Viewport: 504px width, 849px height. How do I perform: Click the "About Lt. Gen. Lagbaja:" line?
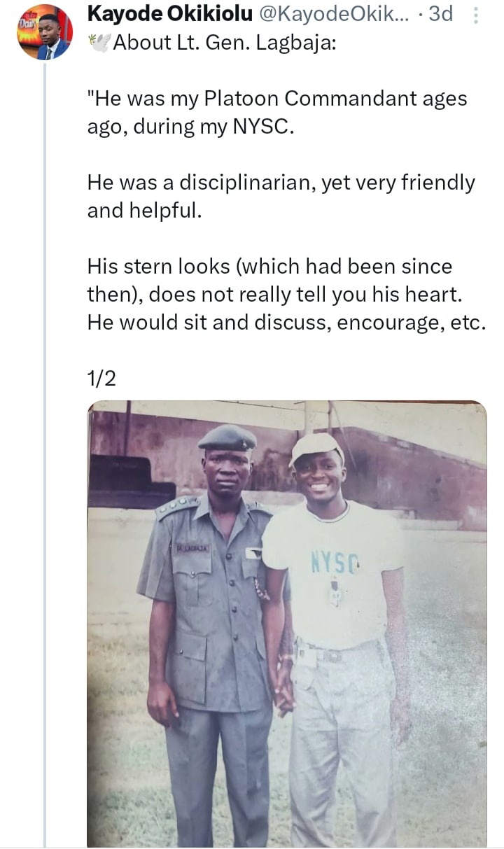pos(224,43)
